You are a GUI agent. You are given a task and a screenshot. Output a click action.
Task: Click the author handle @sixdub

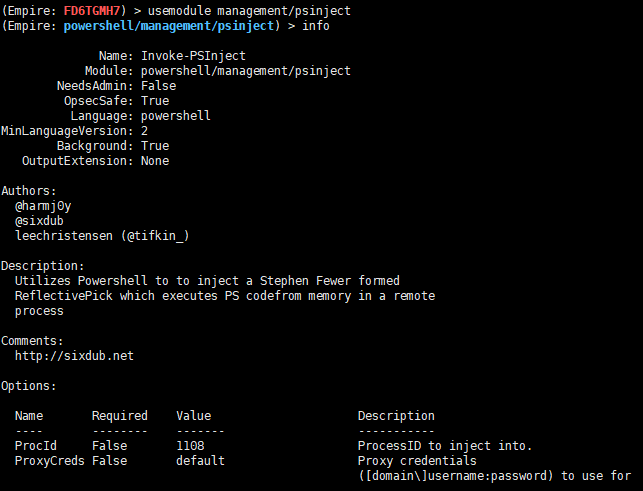(x=40, y=220)
